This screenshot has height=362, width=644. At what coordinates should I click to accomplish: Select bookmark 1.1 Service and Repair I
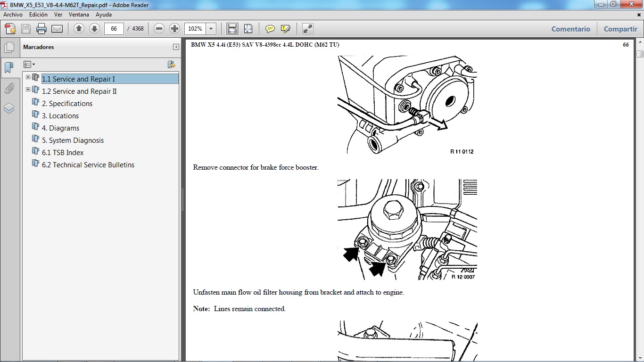78,79
